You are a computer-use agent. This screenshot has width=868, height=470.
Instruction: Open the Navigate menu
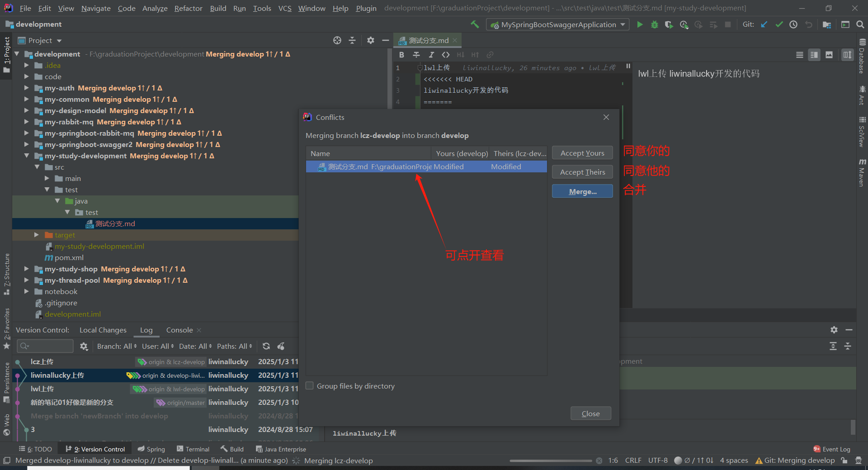pos(96,8)
